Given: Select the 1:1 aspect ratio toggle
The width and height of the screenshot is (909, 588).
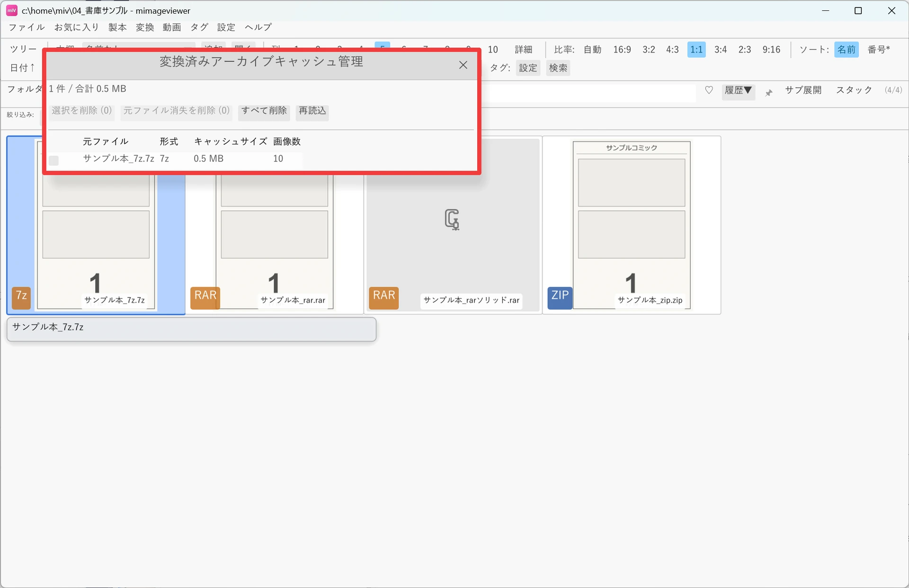Looking at the screenshot, I should (x=696, y=50).
